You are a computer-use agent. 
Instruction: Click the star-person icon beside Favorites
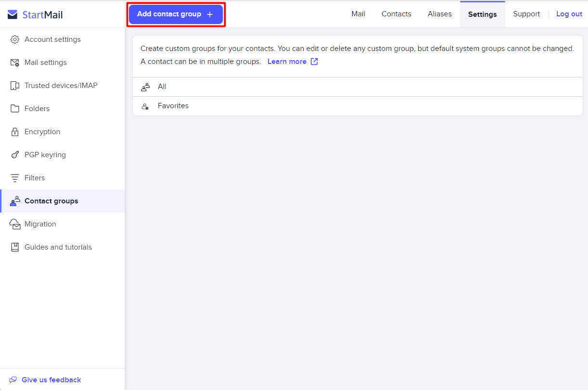[x=145, y=106]
